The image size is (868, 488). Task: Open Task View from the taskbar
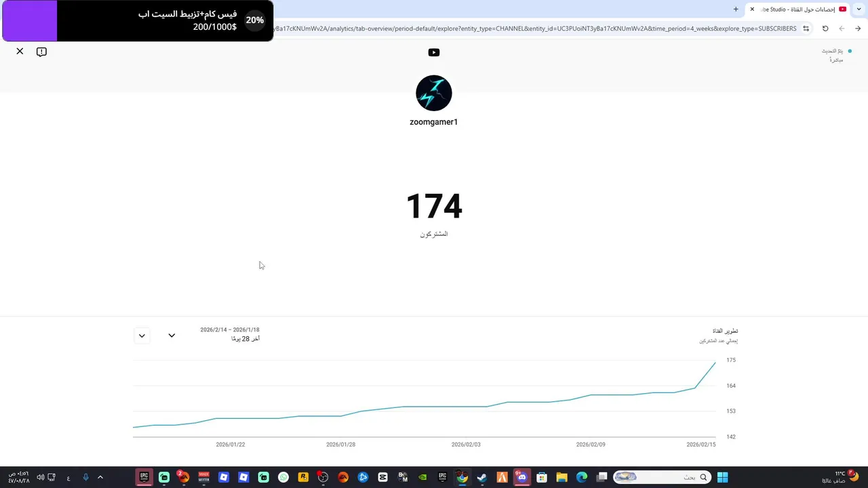tap(601, 477)
